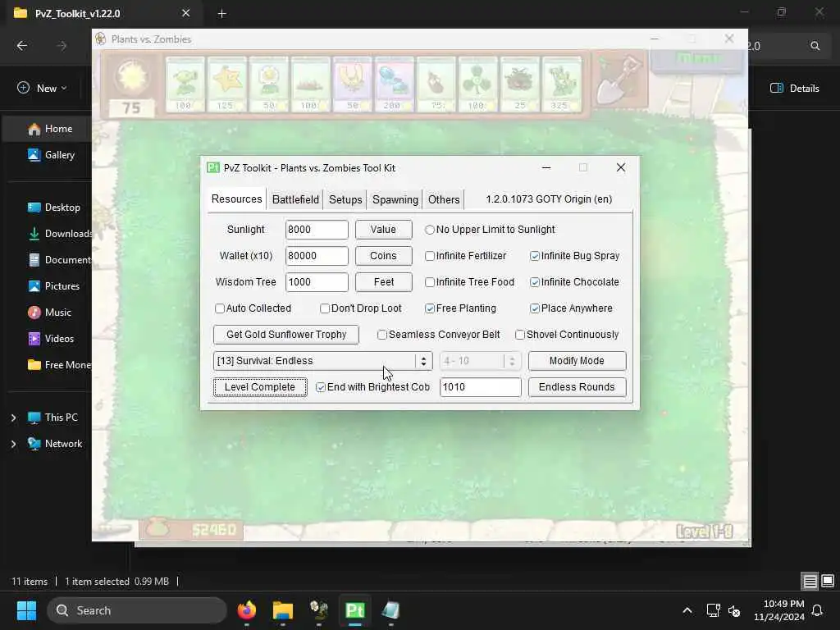Expand Network in navigation tree

coord(13,444)
